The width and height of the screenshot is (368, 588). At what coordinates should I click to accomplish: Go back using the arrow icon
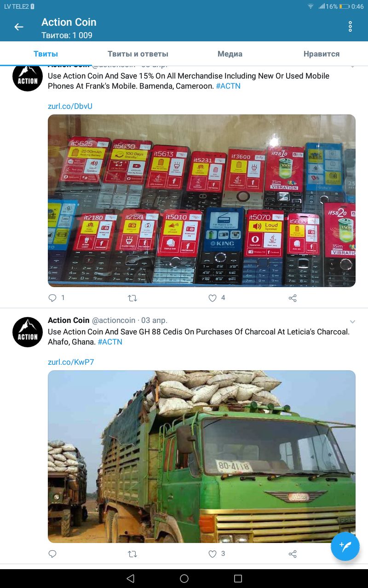point(19,27)
